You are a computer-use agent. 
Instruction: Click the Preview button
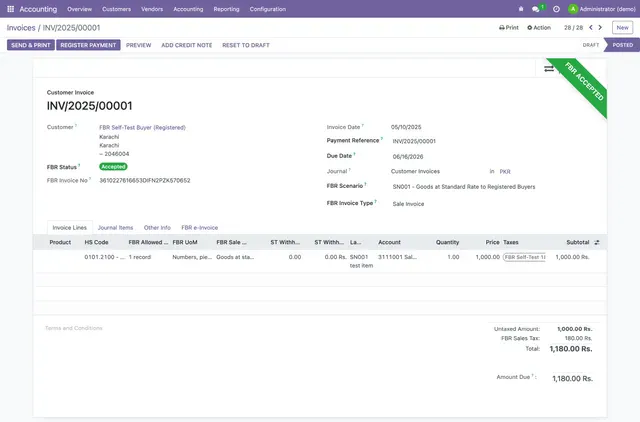tap(138, 45)
